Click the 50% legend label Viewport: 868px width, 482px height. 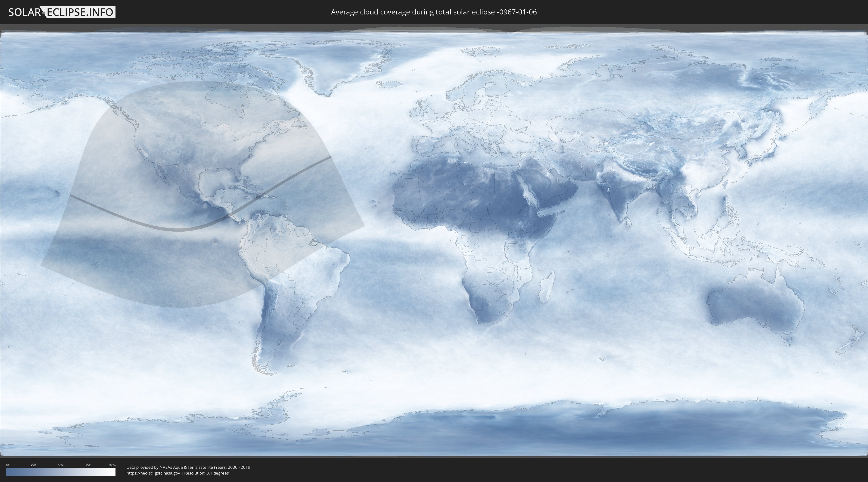(61, 465)
